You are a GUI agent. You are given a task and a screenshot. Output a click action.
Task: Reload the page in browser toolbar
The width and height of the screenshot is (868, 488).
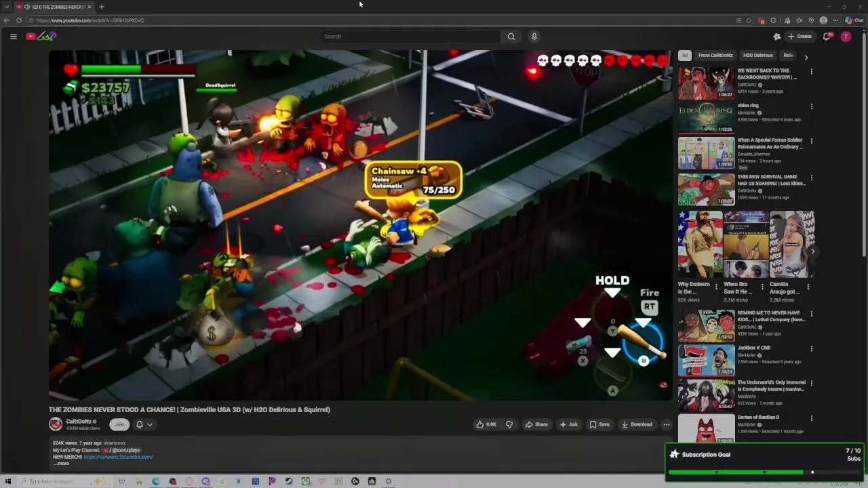(x=18, y=20)
